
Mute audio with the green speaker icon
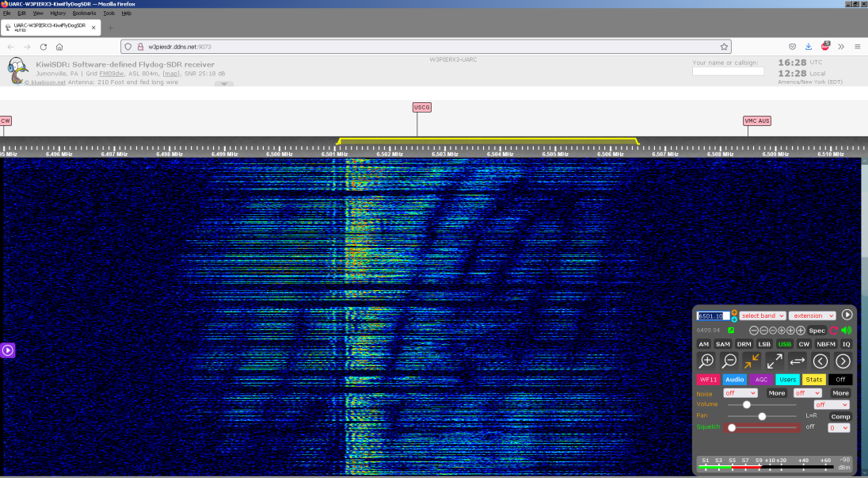(x=846, y=331)
